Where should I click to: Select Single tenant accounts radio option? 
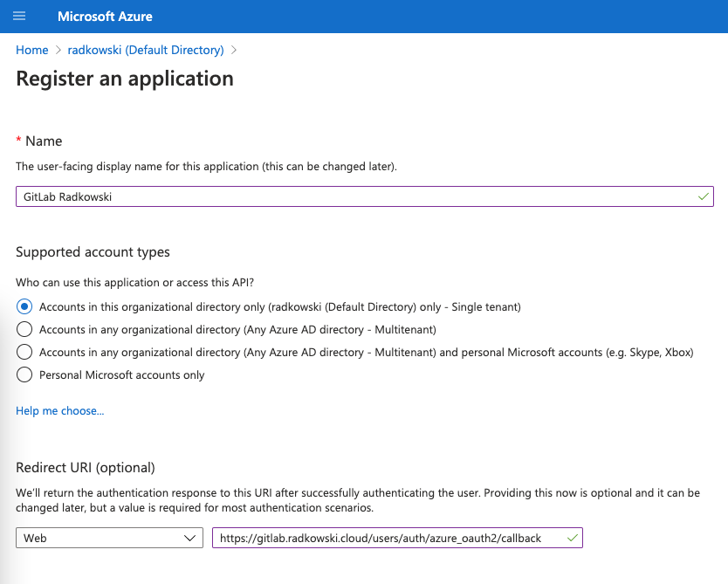[x=24, y=307]
